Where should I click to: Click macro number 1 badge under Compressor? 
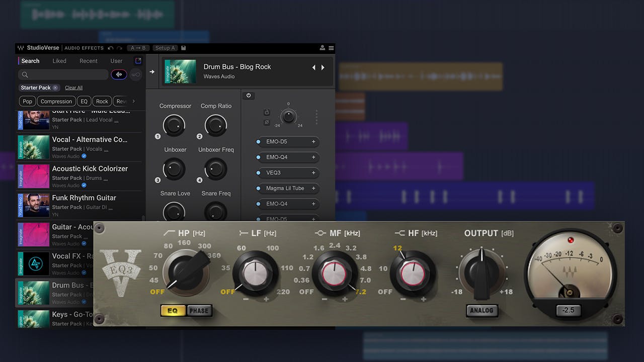click(157, 136)
